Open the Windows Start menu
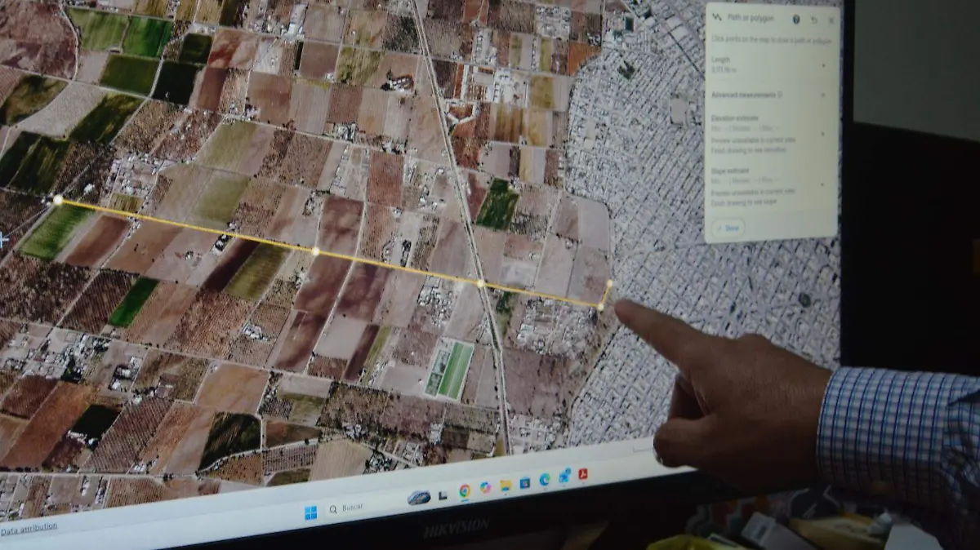 [x=311, y=512]
